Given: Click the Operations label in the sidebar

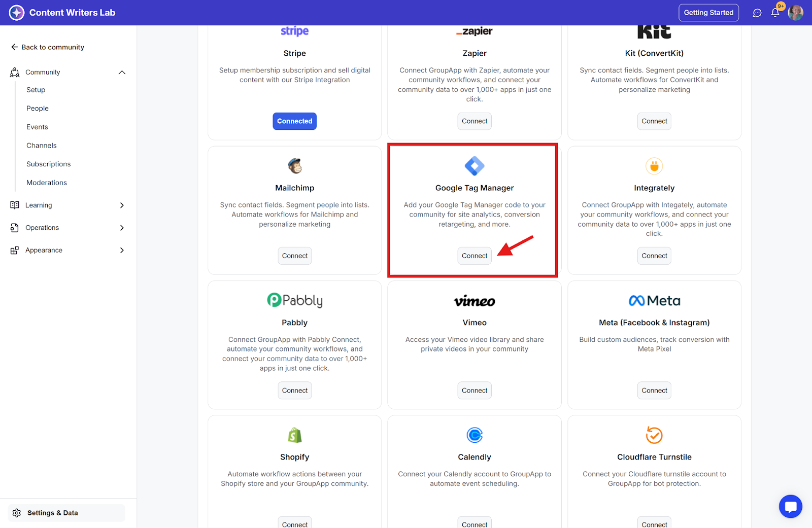Looking at the screenshot, I should point(42,228).
